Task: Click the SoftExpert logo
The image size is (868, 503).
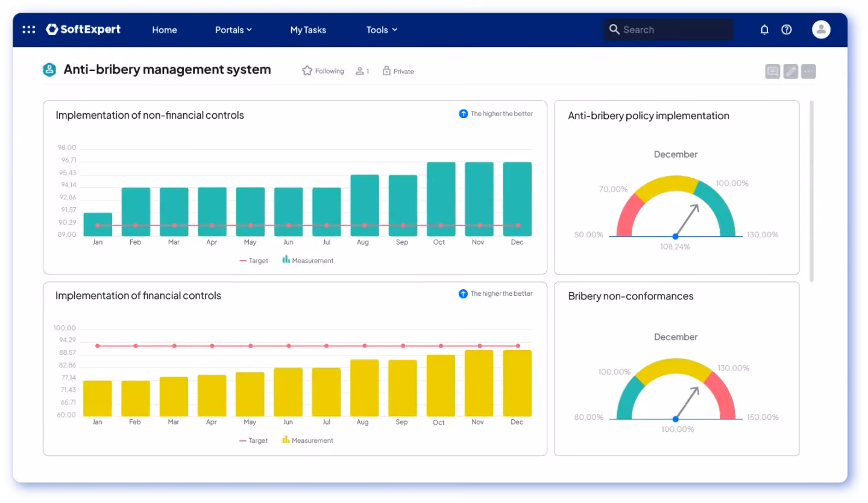Action: pyautogui.click(x=83, y=30)
